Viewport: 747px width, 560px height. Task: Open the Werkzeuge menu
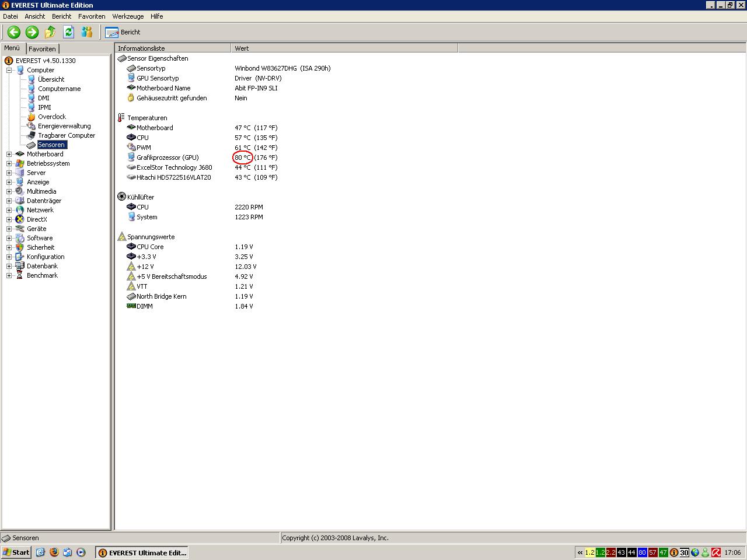coord(127,16)
